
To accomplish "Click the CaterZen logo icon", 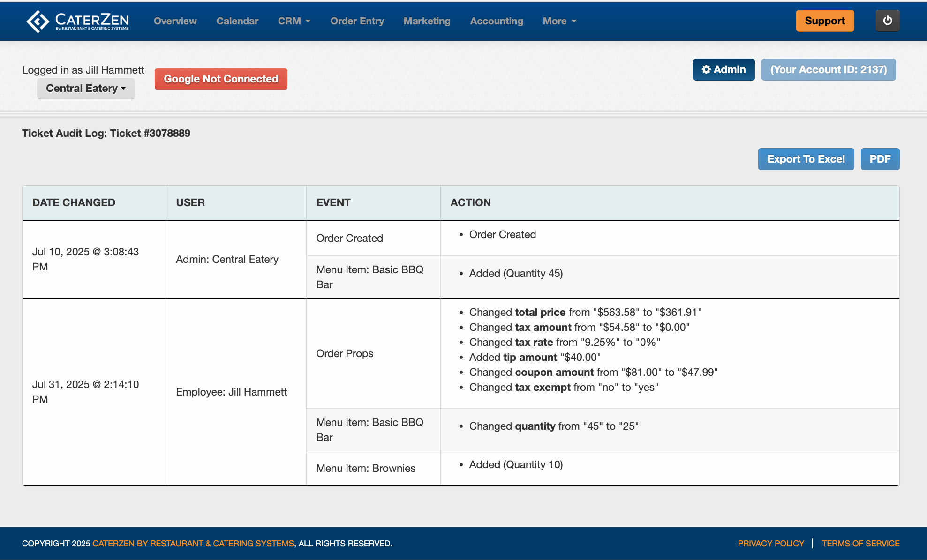I will point(38,21).
